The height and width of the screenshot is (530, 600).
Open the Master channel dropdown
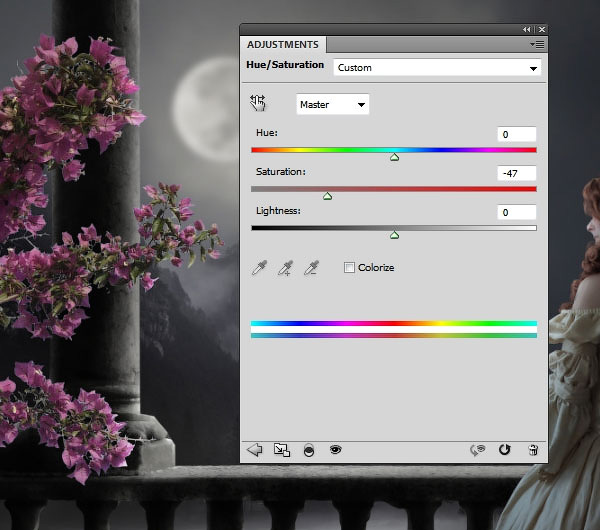pyautogui.click(x=333, y=104)
